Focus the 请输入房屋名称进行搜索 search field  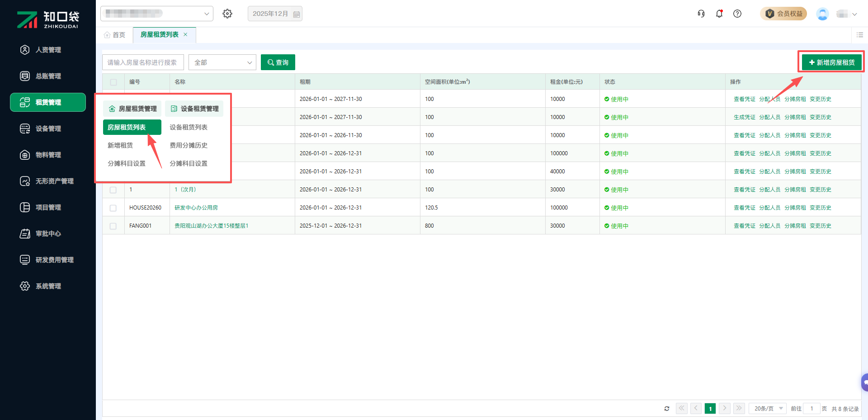pyautogui.click(x=143, y=62)
